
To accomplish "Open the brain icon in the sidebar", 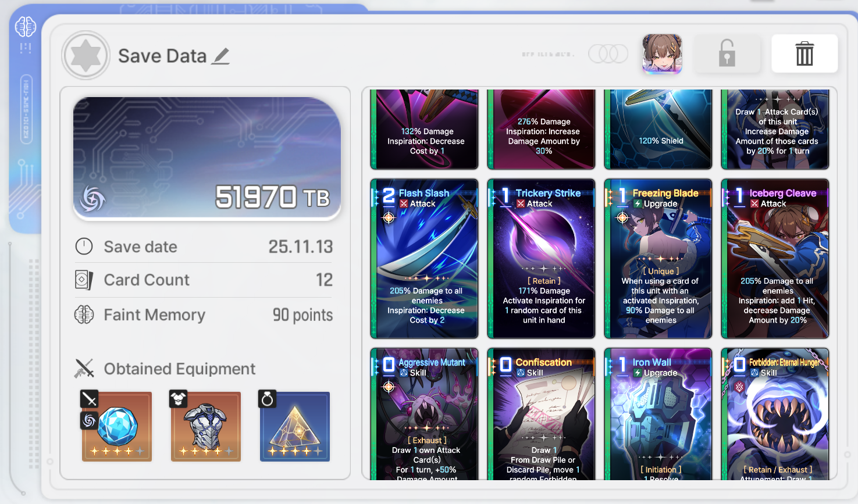I will [x=26, y=26].
